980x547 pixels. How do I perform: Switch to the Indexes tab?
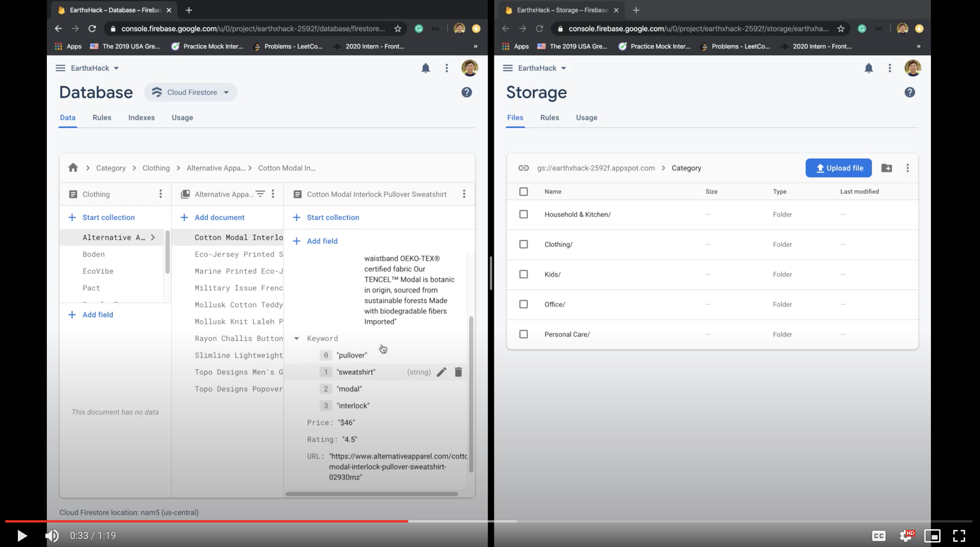[x=141, y=117]
